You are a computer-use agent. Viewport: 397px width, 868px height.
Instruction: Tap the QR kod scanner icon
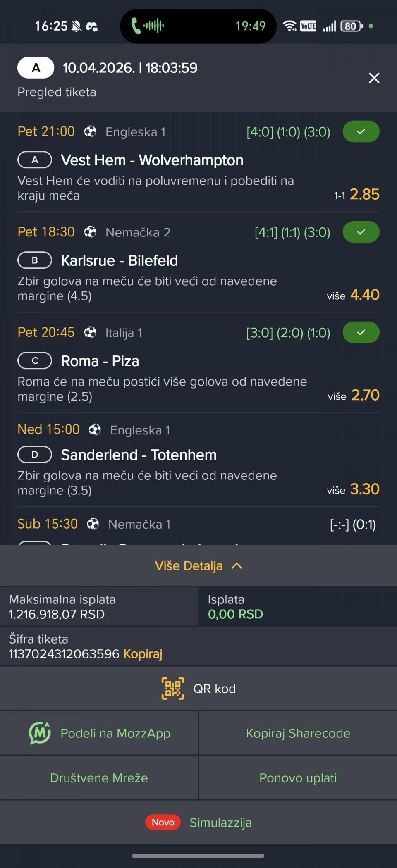[173, 689]
